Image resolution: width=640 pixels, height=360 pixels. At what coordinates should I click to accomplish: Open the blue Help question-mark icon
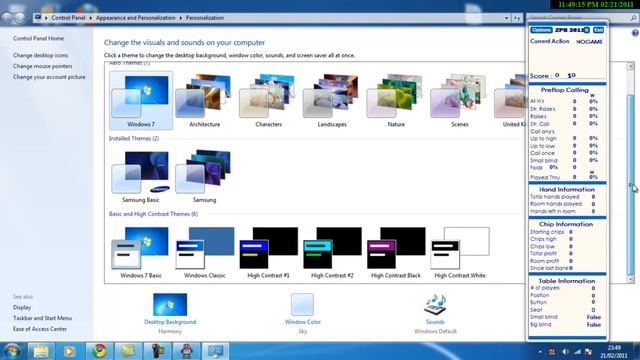[635, 33]
